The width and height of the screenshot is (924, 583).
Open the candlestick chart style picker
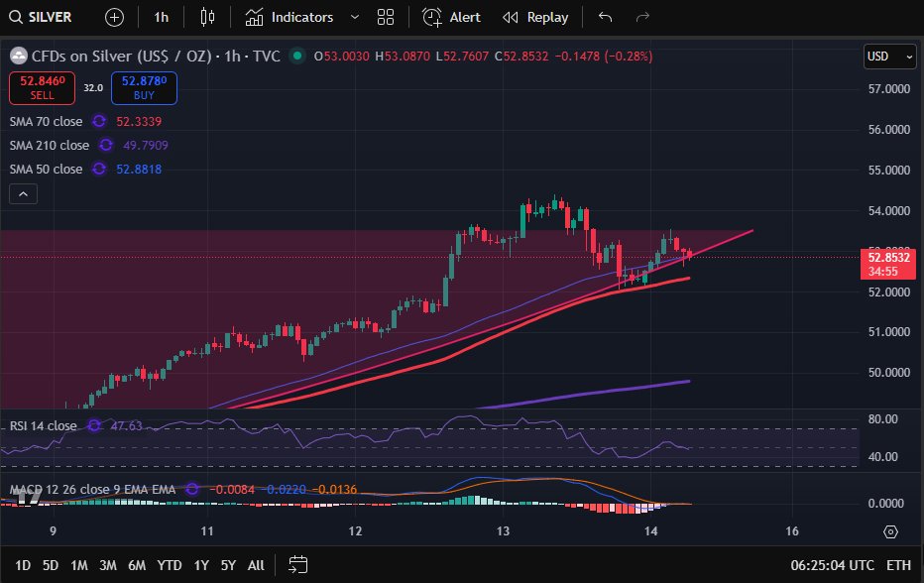pyautogui.click(x=206, y=17)
